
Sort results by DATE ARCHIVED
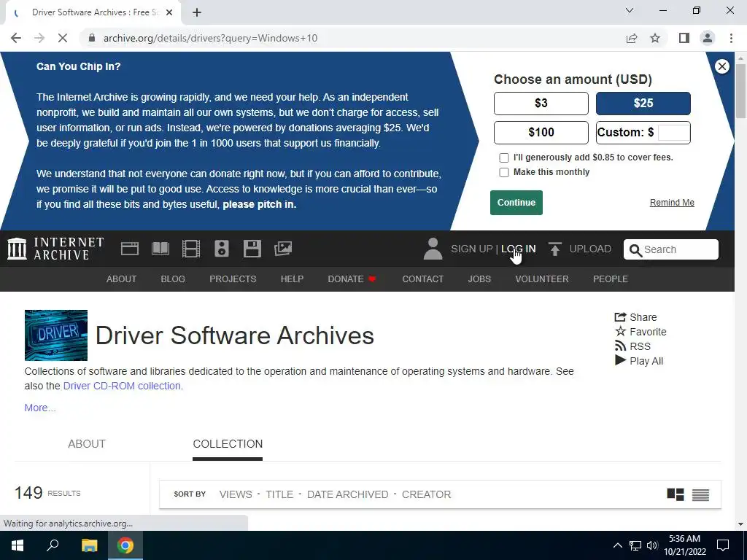click(347, 495)
